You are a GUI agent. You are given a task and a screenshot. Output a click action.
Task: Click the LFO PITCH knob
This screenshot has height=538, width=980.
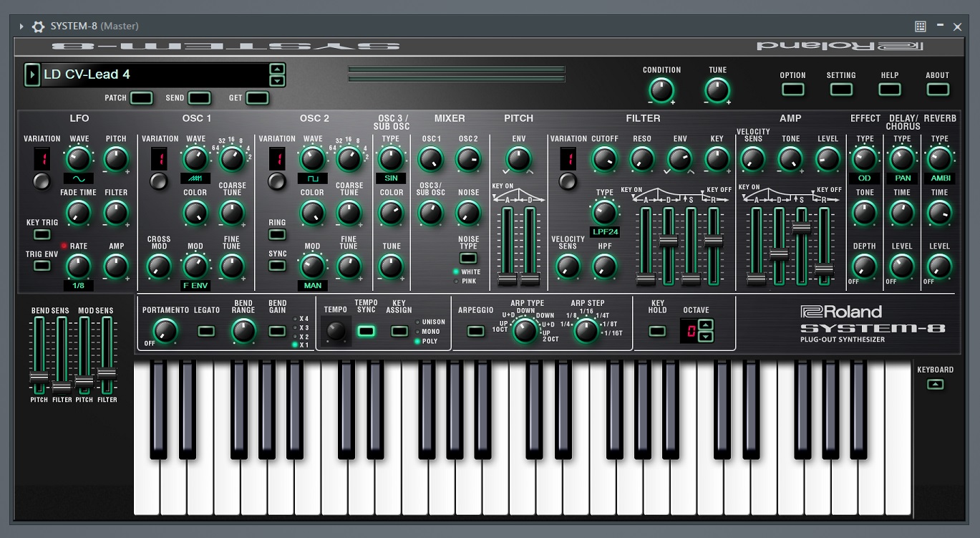116,159
